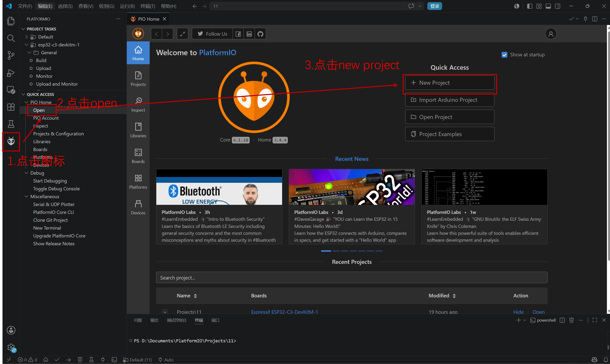610x364 pixels.
Task: Click the 登录 sign-in button
Action: (x=434, y=6)
